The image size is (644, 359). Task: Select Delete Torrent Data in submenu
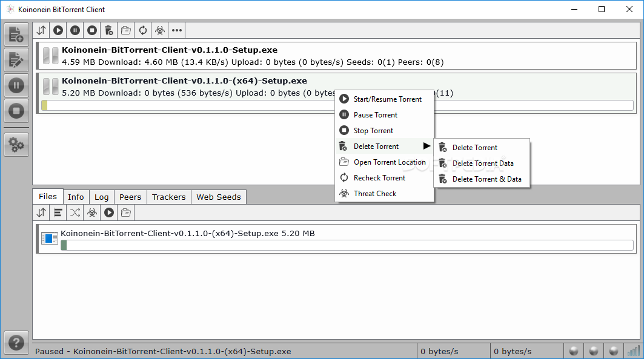pyautogui.click(x=482, y=163)
